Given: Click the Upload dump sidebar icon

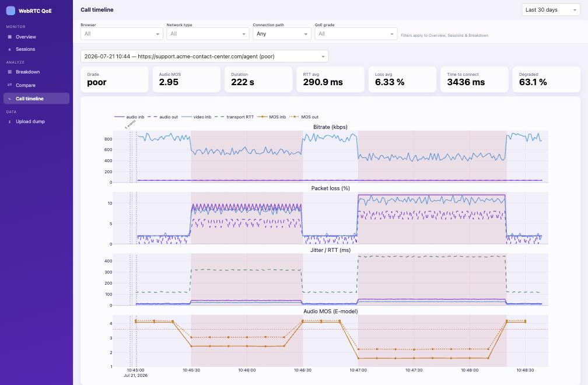Looking at the screenshot, I should point(10,121).
